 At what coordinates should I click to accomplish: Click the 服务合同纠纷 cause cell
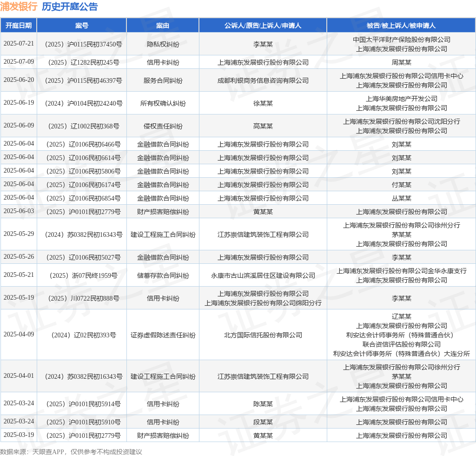coord(163,80)
